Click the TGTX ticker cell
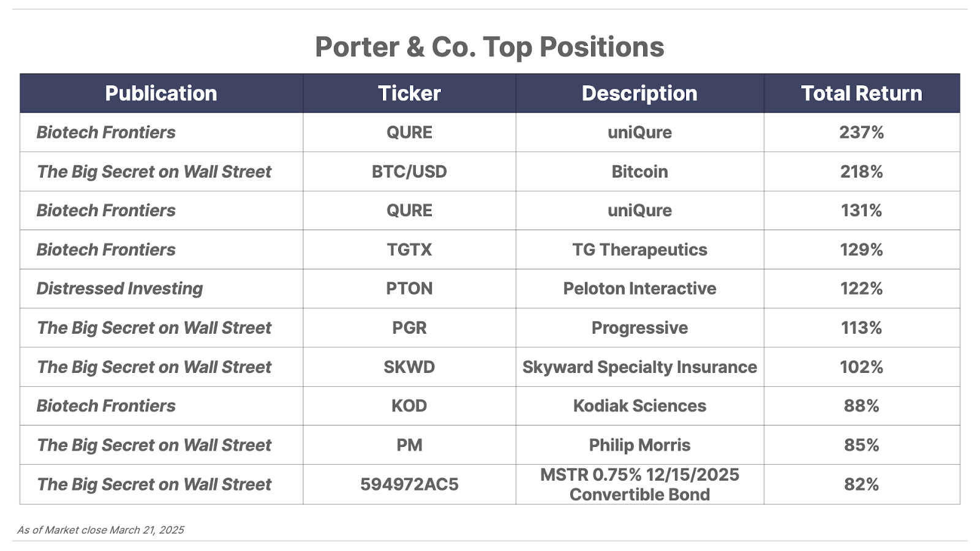 tap(409, 250)
